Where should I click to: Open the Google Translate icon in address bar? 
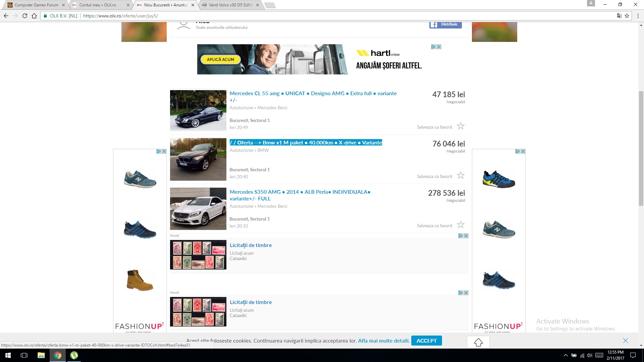click(x=619, y=16)
